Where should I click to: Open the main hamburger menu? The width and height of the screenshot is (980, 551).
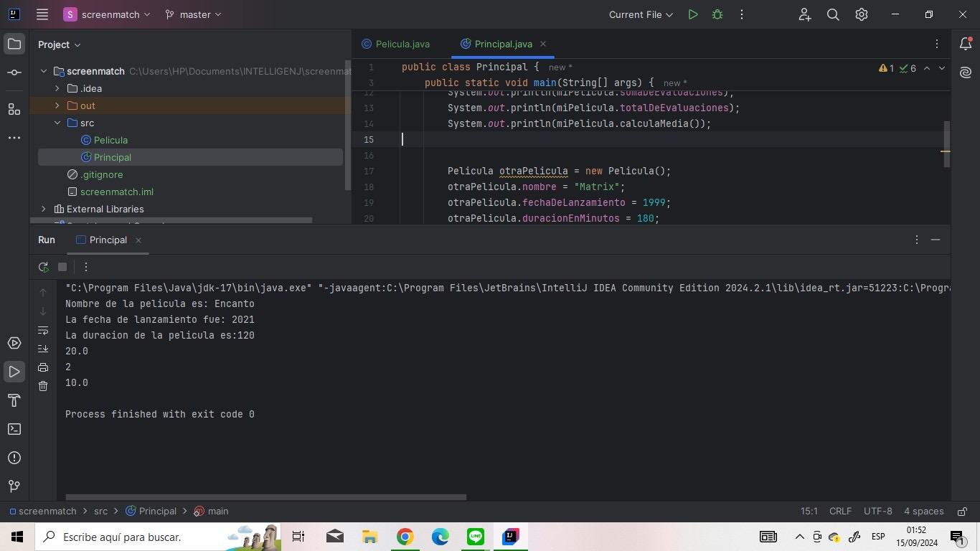[x=42, y=14]
